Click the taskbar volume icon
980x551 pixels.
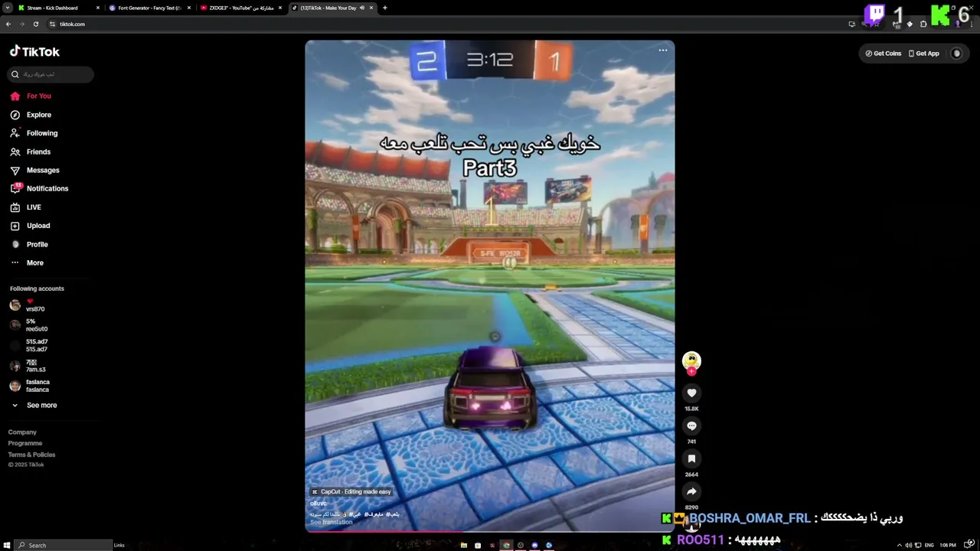[908, 545]
